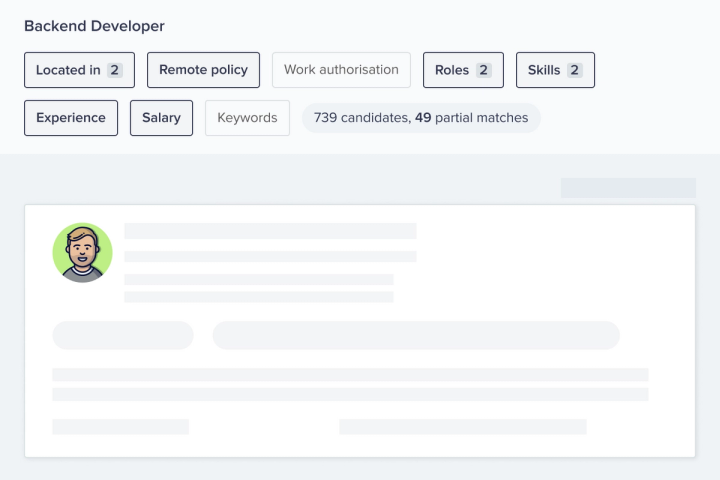Open the Work authorisation filter
Image resolution: width=720 pixels, height=480 pixels.
coord(341,70)
